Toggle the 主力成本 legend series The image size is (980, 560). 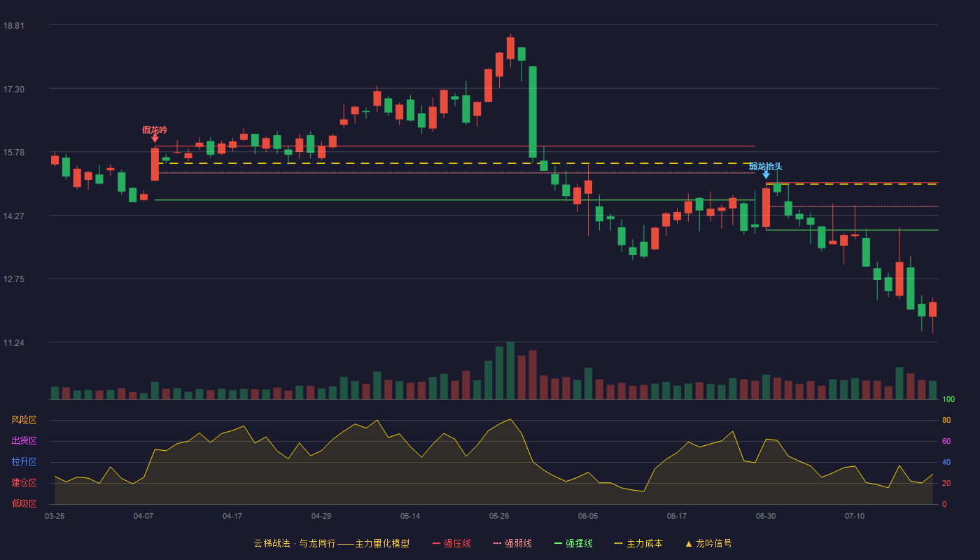click(638, 543)
